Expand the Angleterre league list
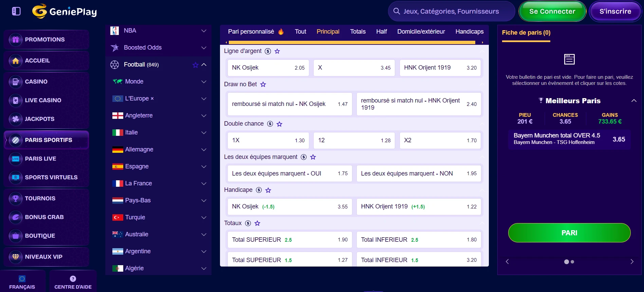The image size is (644, 292). pyautogui.click(x=204, y=115)
